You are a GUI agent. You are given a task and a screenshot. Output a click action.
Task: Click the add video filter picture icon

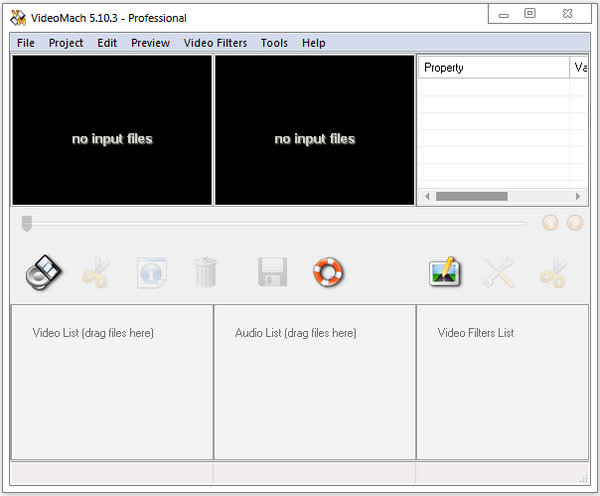(x=445, y=272)
